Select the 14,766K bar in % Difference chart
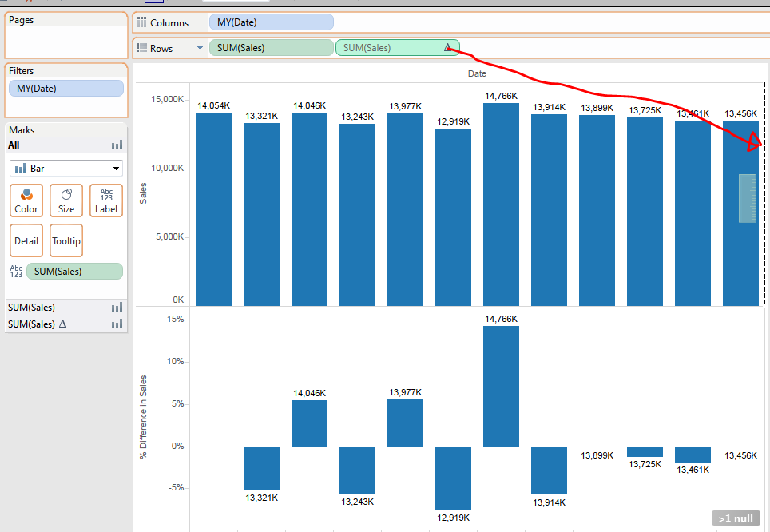The height and width of the screenshot is (532, 770). pyautogui.click(x=501, y=386)
